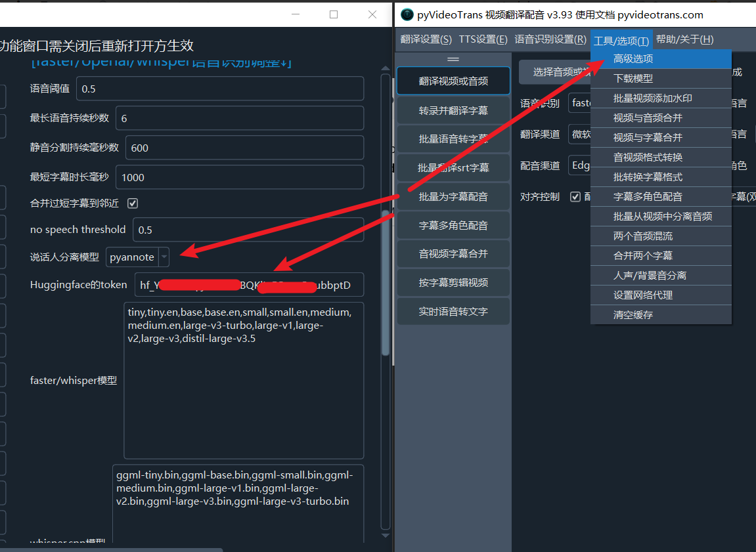Image resolution: width=756 pixels, height=552 pixels.
Task: Toggle the 合并过短字幕到邻近 checkbox
Action: click(x=133, y=203)
